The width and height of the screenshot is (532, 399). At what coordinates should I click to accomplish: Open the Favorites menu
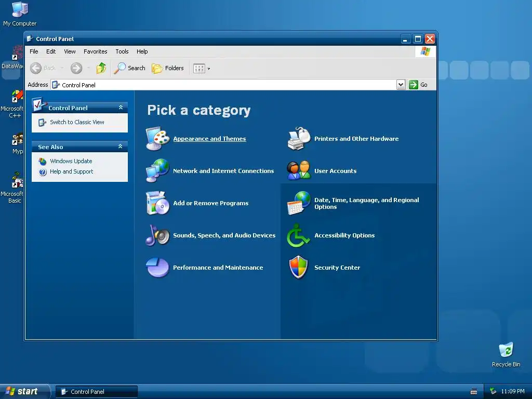click(x=96, y=51)
